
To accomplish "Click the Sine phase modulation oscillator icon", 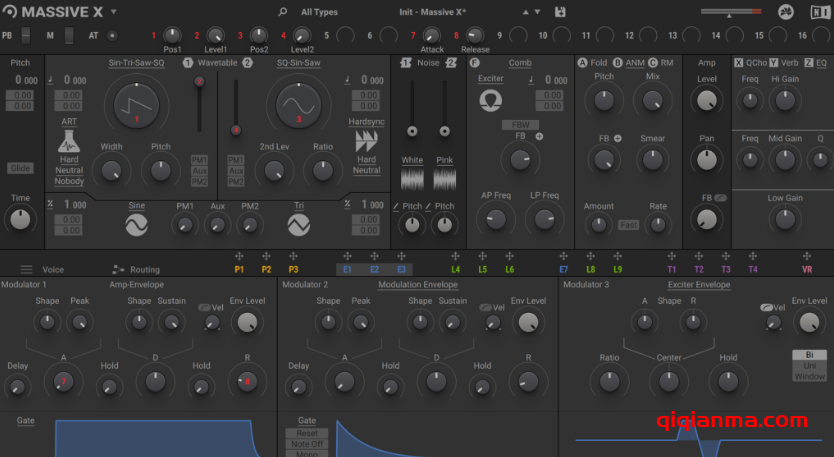I will tap(136, 225).
